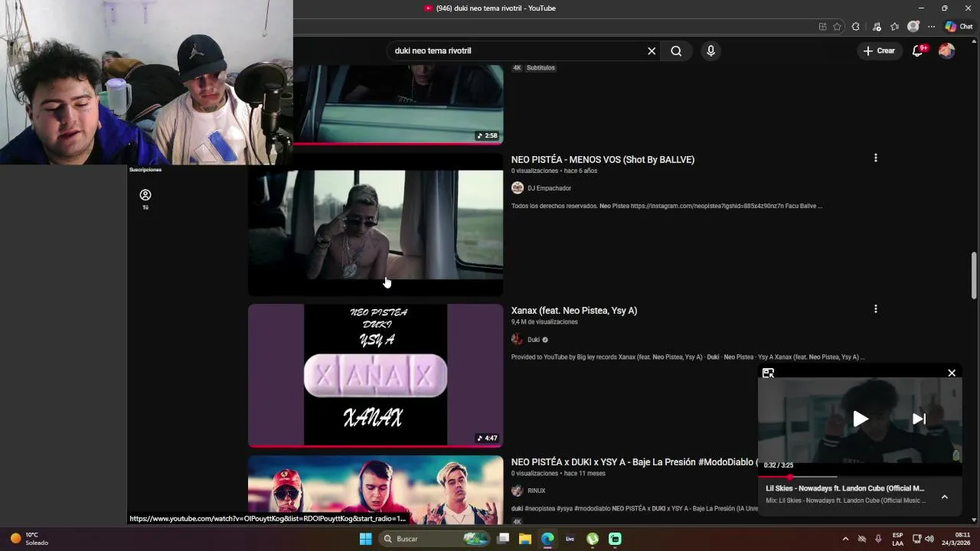
Task: Open options for NEO PISTÉA - MENOS VOS
Action: click(x=876, y=158)
